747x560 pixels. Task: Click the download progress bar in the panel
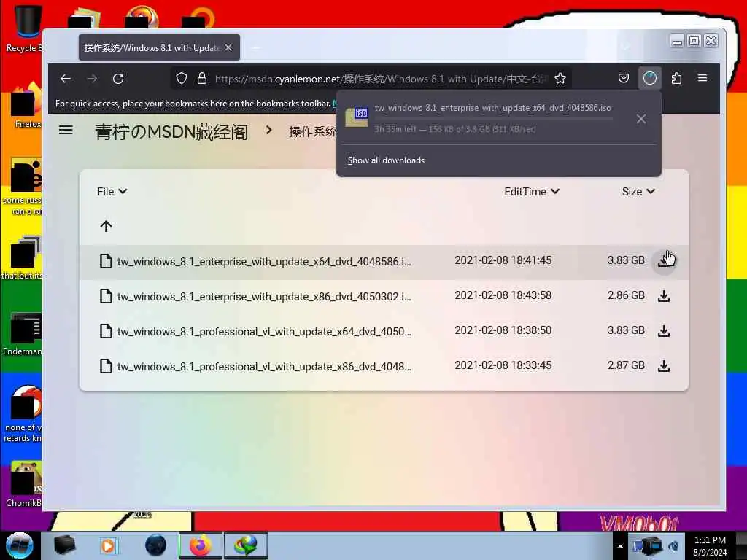pos(494,118)
